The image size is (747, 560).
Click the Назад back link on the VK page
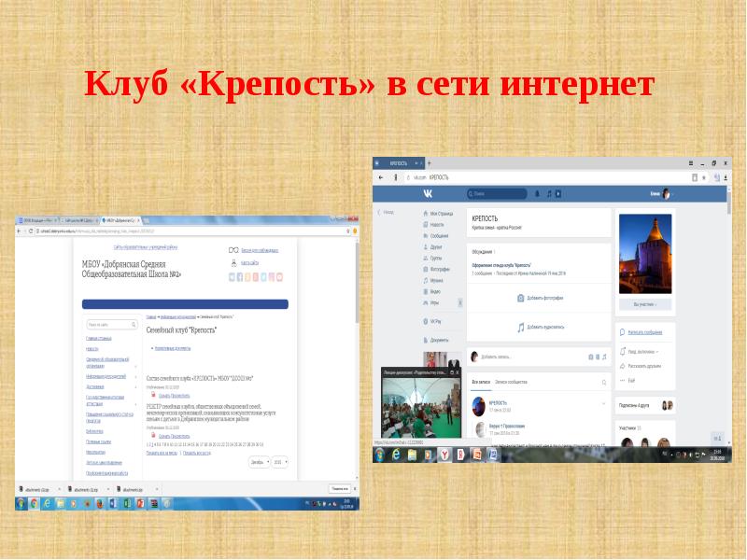pos(386,213)
